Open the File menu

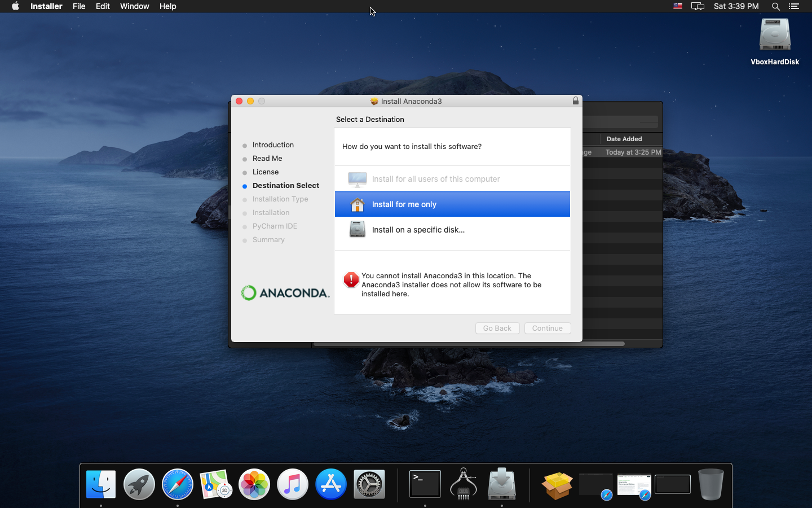[x=79, y=6]
